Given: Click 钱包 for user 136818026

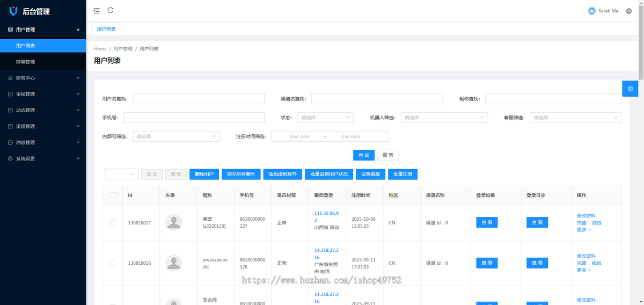Looking at the screenshot, I should tap(596, 263).
